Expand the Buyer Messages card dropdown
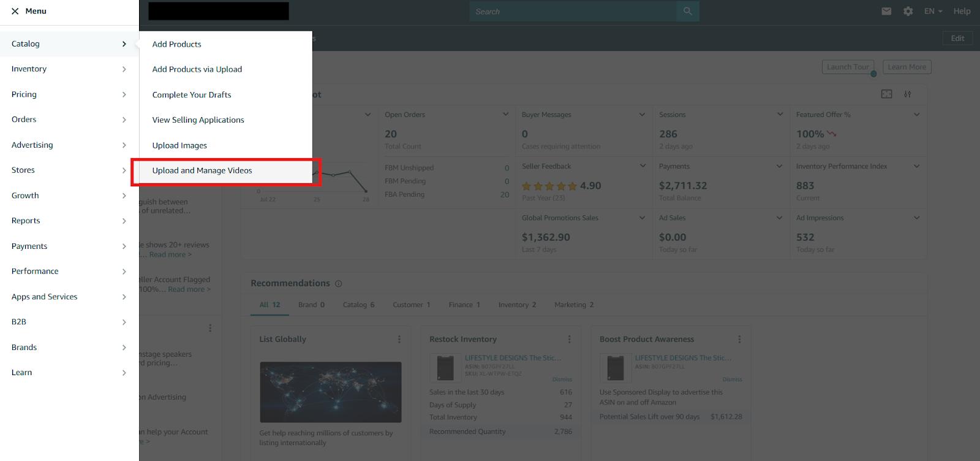Image resolution: width=980 pixels, height=461 pixels. (x=642, y=115)
